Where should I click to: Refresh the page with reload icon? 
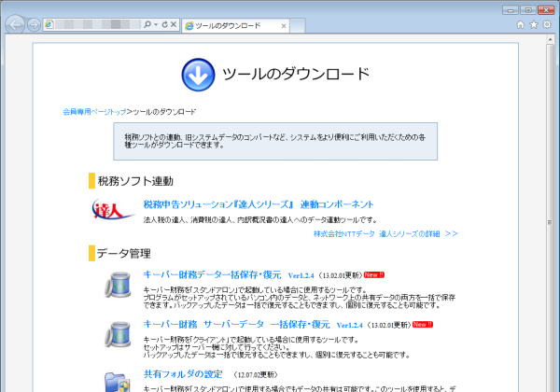point(164,24)
